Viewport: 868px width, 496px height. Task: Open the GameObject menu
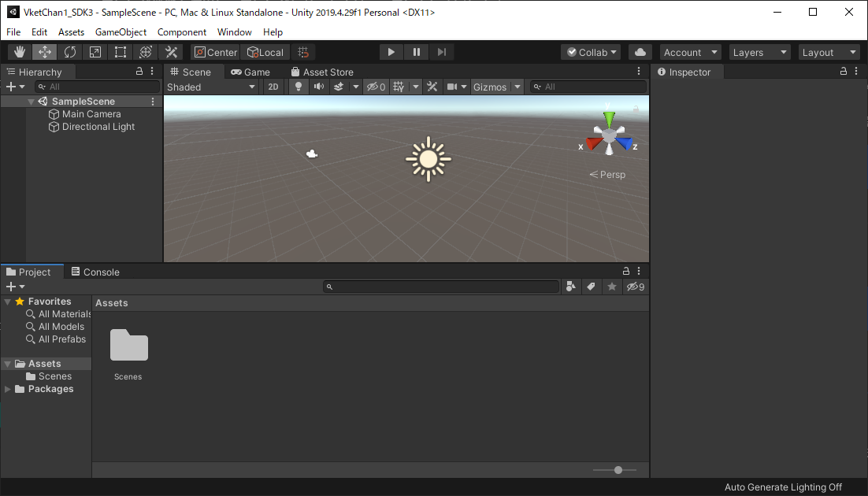tap(121, 32)
